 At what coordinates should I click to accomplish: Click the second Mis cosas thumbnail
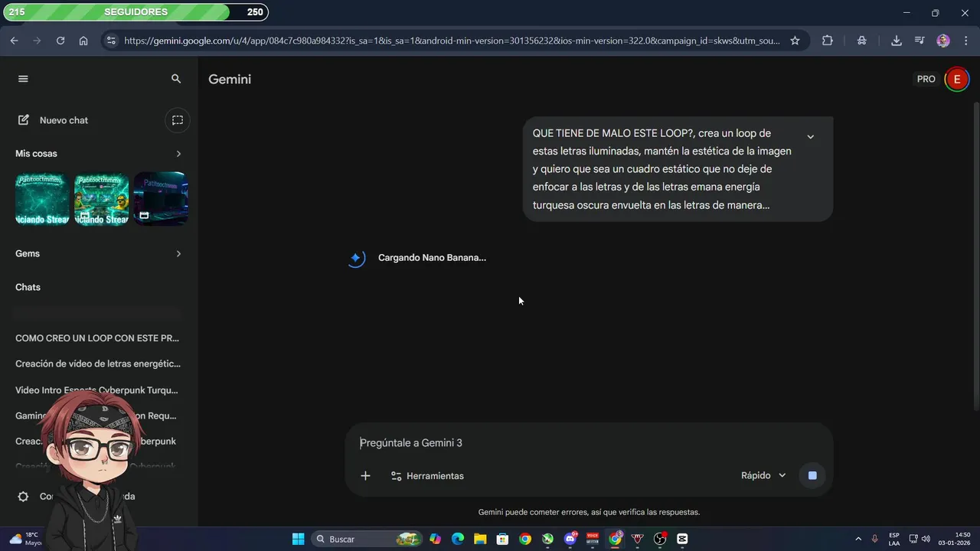[x=101, y=199]
